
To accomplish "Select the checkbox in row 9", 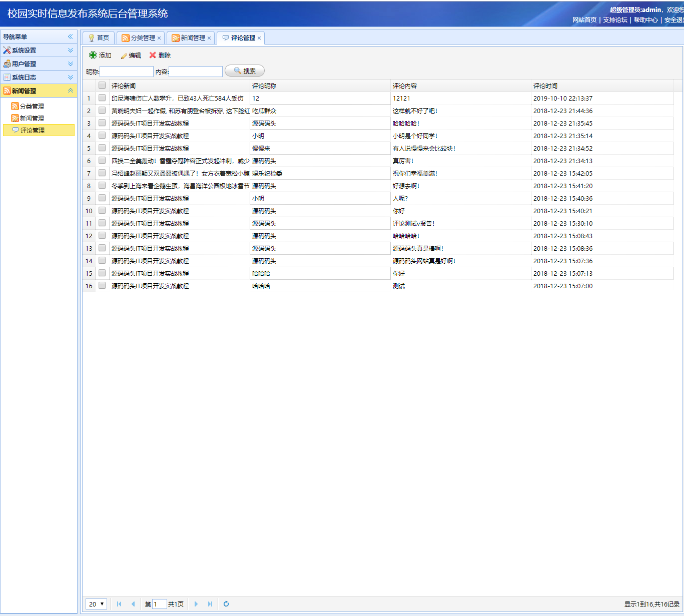I will coord(102,198).
